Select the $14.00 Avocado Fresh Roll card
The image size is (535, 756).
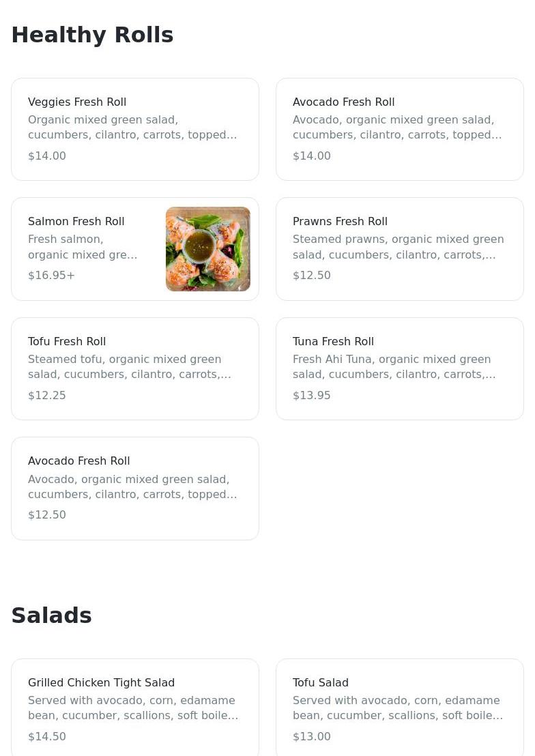coord(399,129)
